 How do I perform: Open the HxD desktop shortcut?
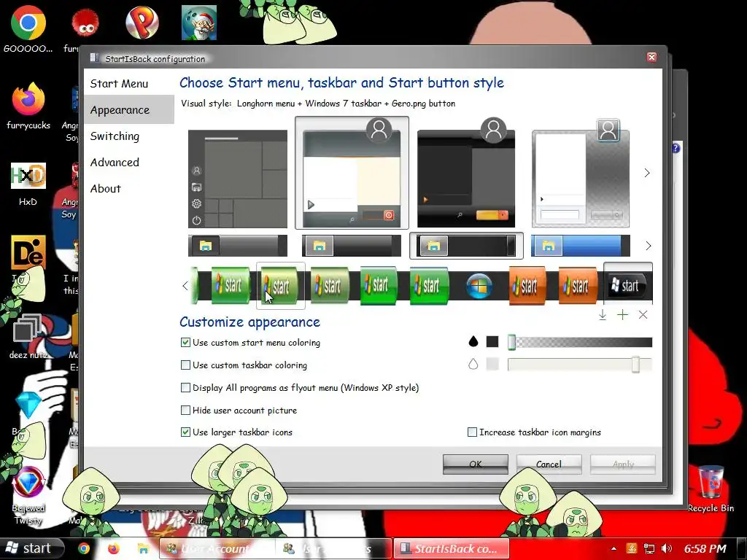click(x=28, y=184)
